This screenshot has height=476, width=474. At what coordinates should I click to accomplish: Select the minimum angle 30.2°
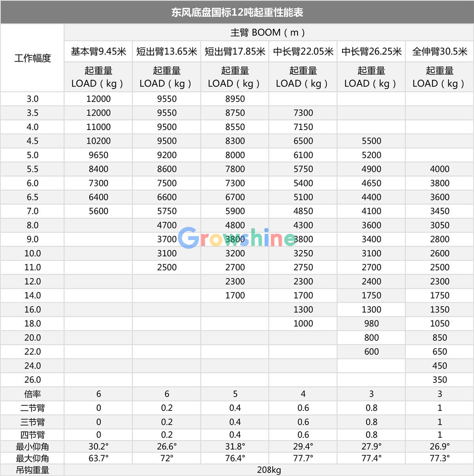[x=98, y=446]
